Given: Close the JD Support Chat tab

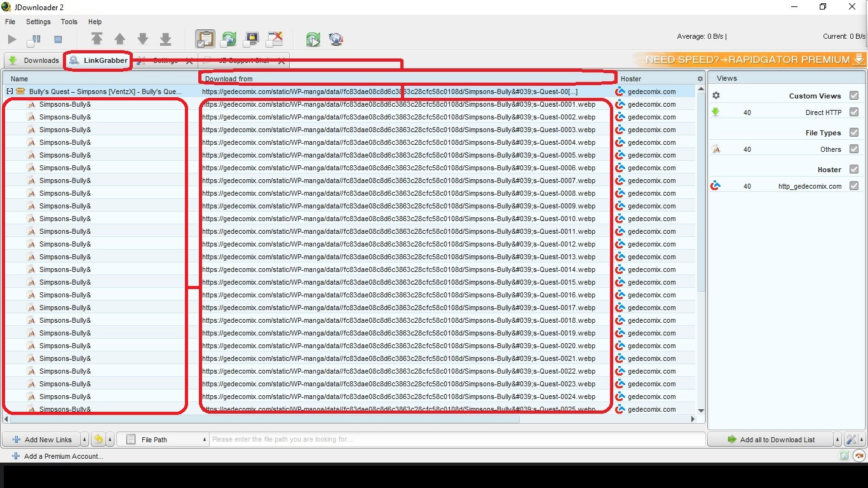Looking at the screenshot, I should click(x=281, y=61).
